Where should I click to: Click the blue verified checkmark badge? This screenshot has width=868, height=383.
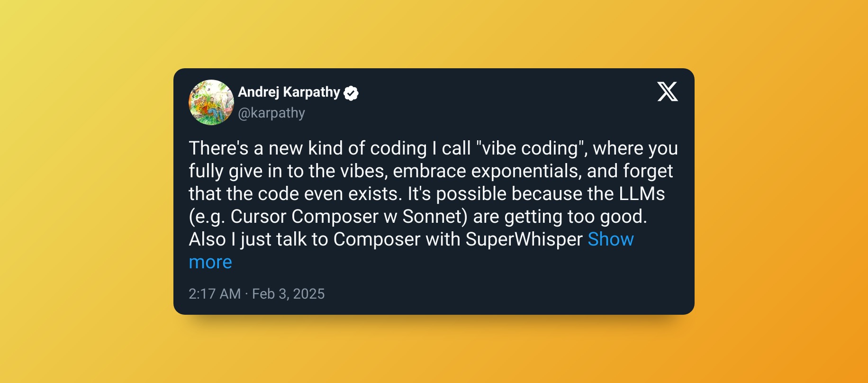(351, 93)
